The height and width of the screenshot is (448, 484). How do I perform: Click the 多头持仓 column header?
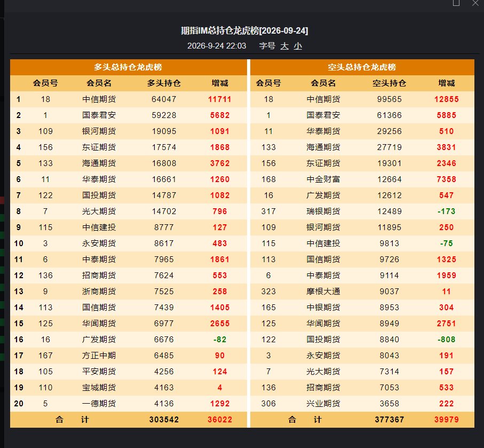pyautogui.click(x=164, y=83)
